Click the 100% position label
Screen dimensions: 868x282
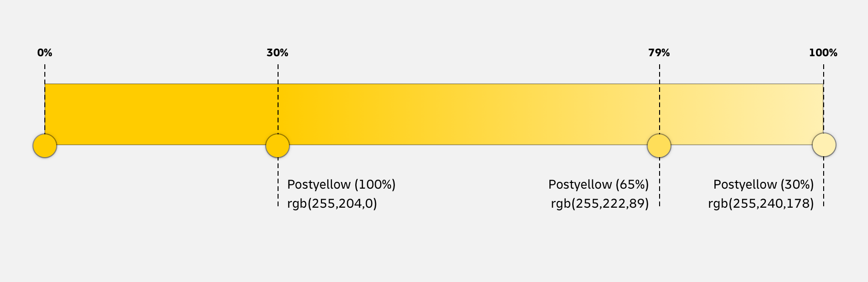823,53
